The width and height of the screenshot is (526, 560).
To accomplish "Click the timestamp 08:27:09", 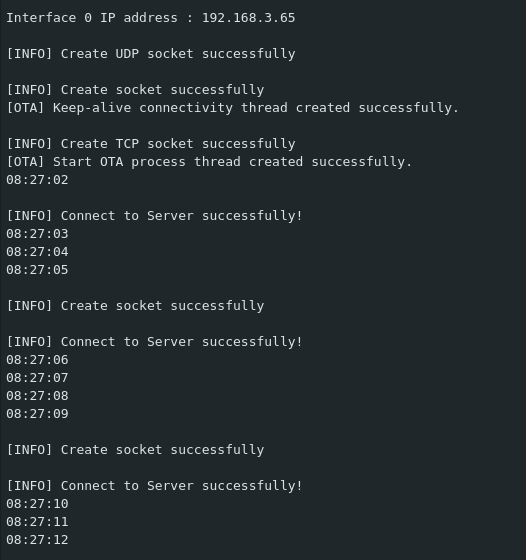I will pyautogui.click(x=37, y=414).
